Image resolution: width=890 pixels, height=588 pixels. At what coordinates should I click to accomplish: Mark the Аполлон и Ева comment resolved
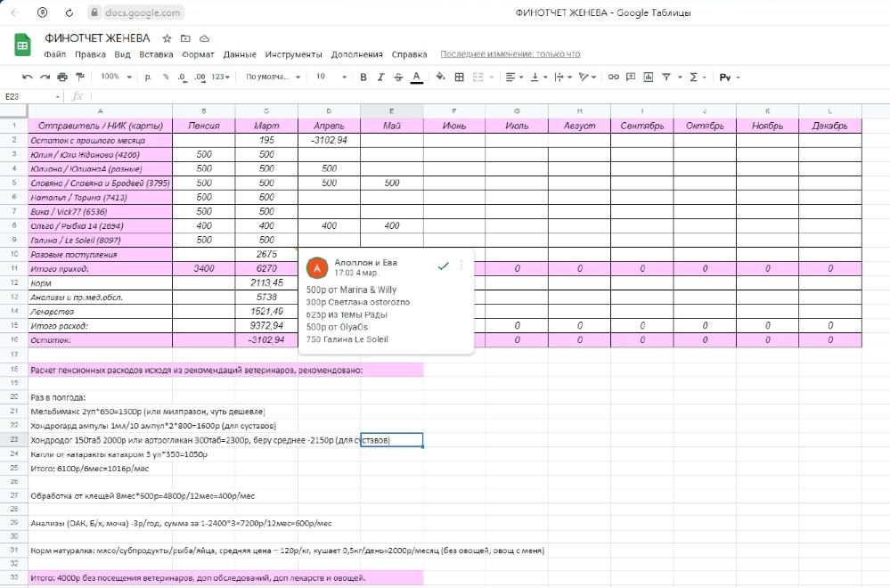[443, 265]
